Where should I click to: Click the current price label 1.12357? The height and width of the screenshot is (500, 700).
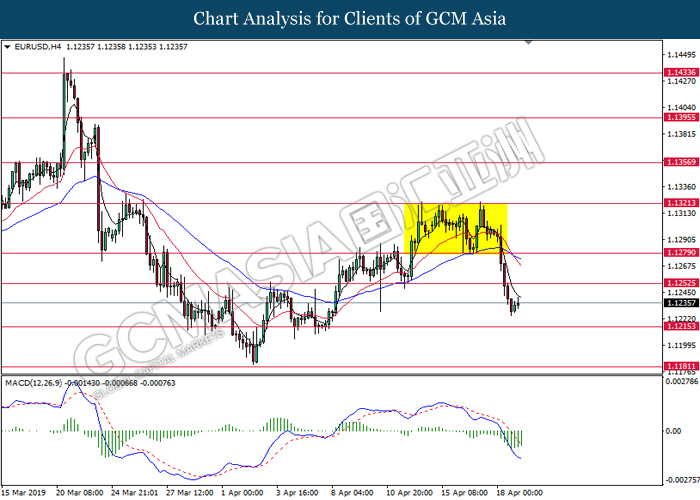click(x=680, y=303)
